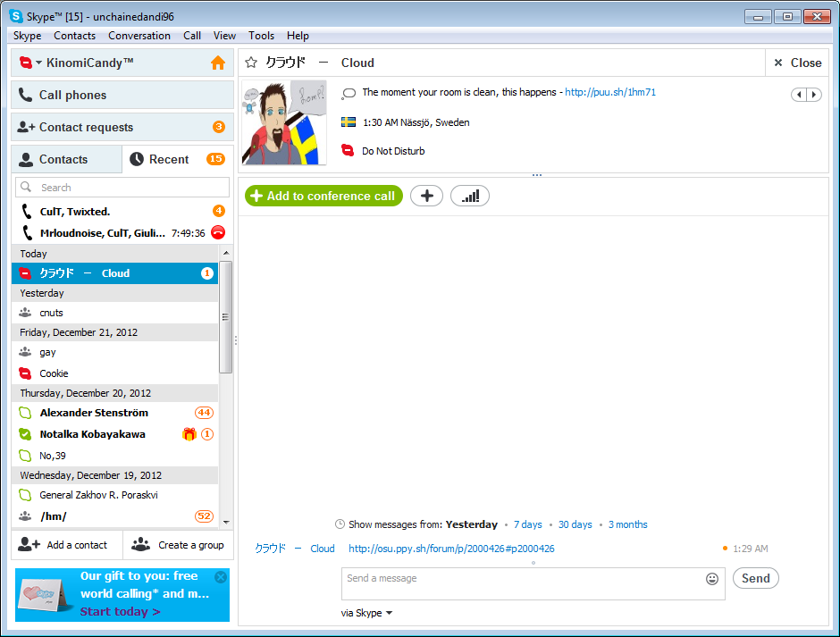The width and height of the screenshot is (840, 637).
Task: Switch to the Contacts tab
Action: tap(66, 159)
